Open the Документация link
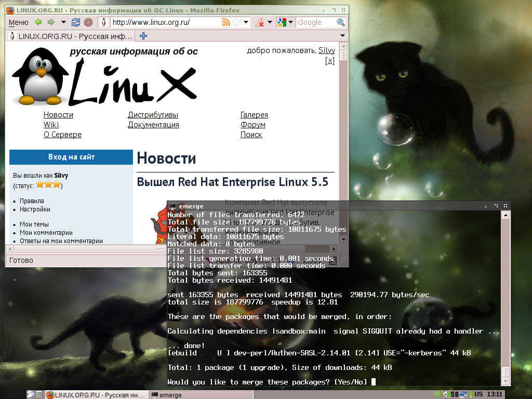The image size is (532, 399). [x=153, y=125]
